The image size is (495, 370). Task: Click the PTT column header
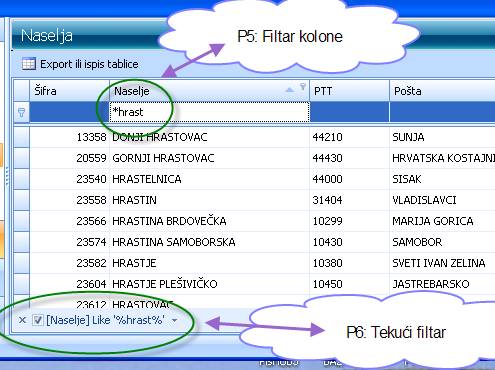pos(349,91)
